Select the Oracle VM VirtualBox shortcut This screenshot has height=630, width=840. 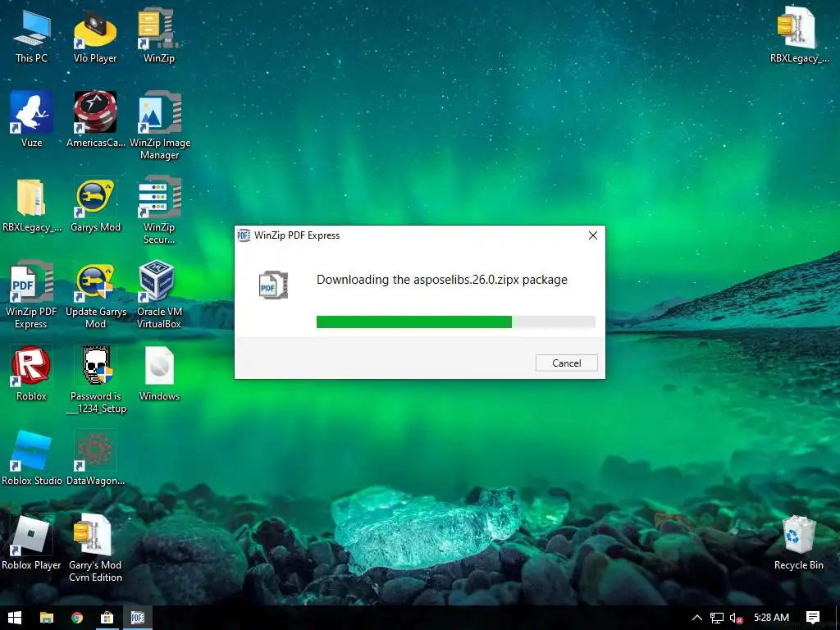coord(159,295)
